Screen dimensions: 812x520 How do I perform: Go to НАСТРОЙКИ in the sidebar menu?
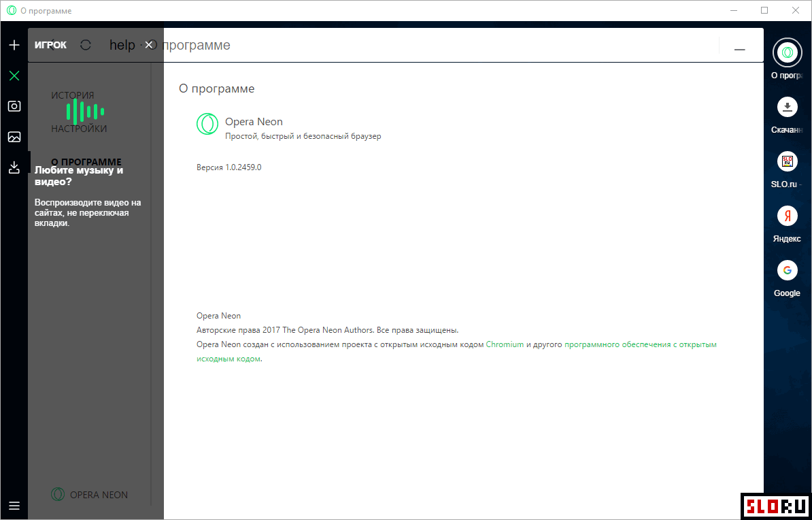pyautogui.click(x=80, y=129)
